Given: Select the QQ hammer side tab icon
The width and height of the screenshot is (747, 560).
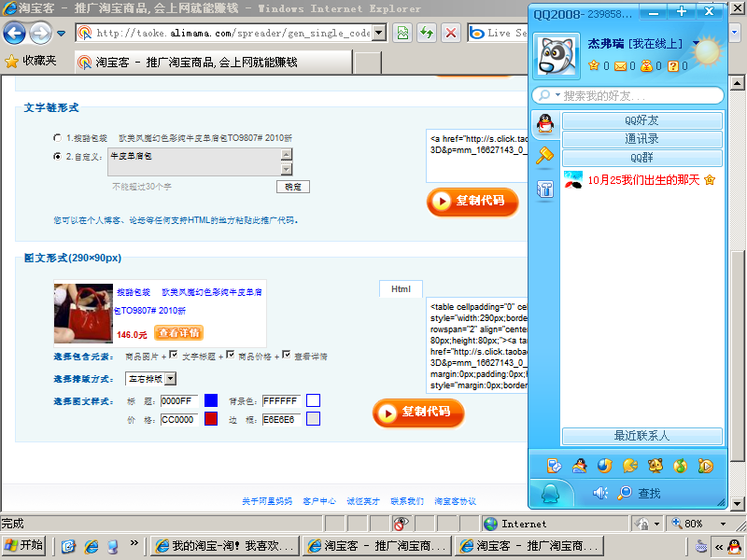Looking at the screenshot, I should click(545, 156).
